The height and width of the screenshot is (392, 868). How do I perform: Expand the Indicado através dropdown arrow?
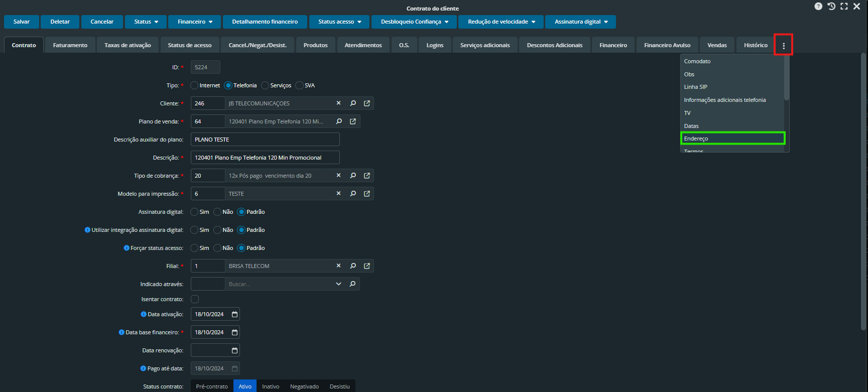[338, 284]
